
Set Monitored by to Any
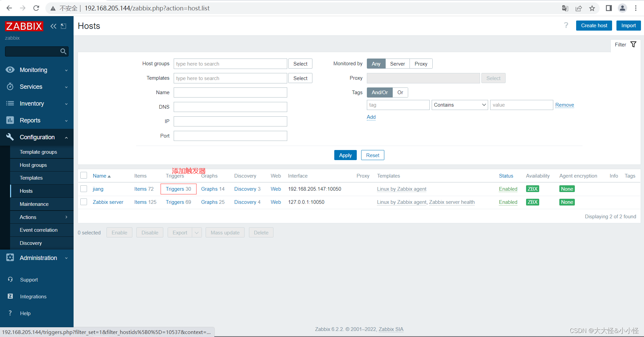tap(376, 64)
